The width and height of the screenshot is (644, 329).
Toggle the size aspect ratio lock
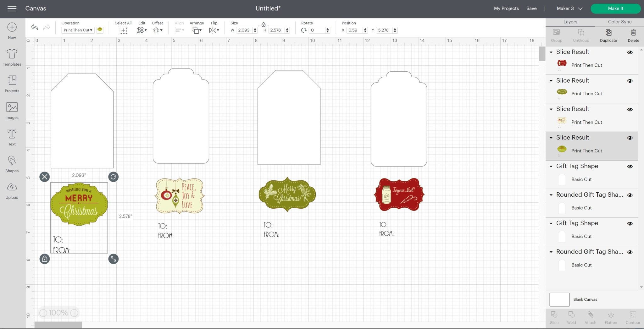pos(264,25)
